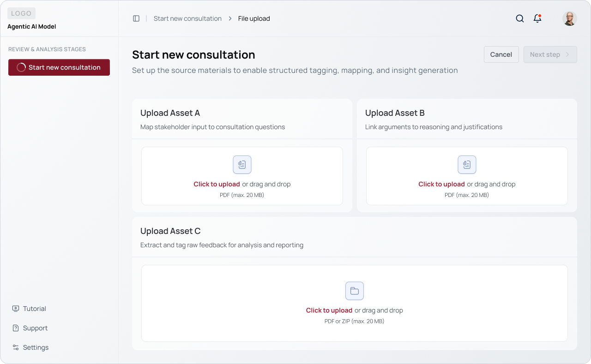This screenshot has height=364, width=591.
Task: Click the Tutorial video icon in sidebar
Action: [16, 309]
